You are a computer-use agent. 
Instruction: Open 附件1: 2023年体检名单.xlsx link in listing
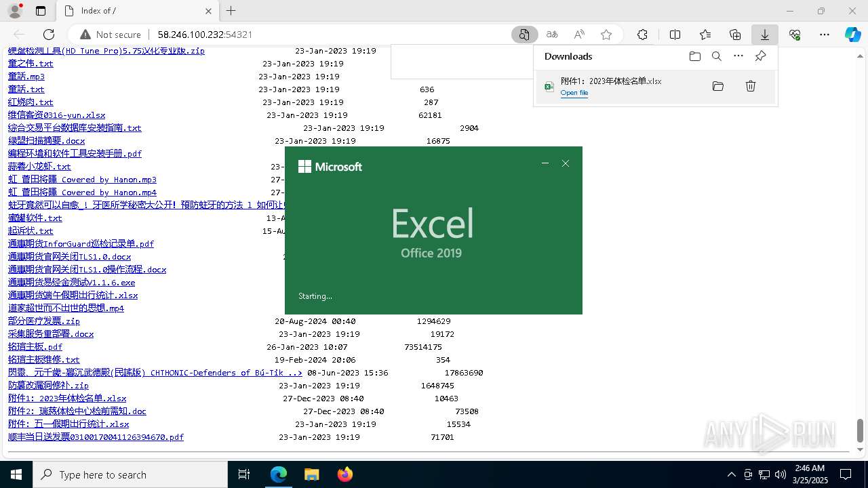67,398
